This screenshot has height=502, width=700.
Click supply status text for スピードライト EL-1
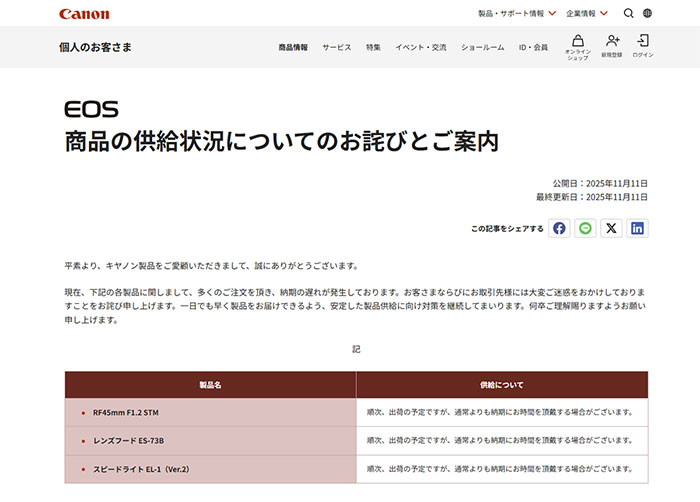[x=500, y=469]
